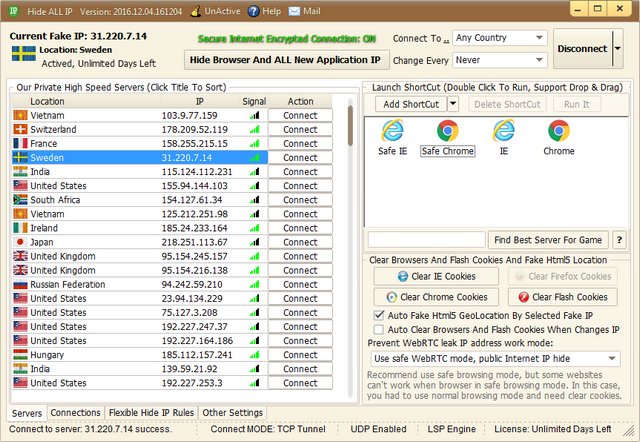Screen dimensions: 640x442
Task: Open the Flexible Hide IP Rules tab
Action: click(151, 413)
